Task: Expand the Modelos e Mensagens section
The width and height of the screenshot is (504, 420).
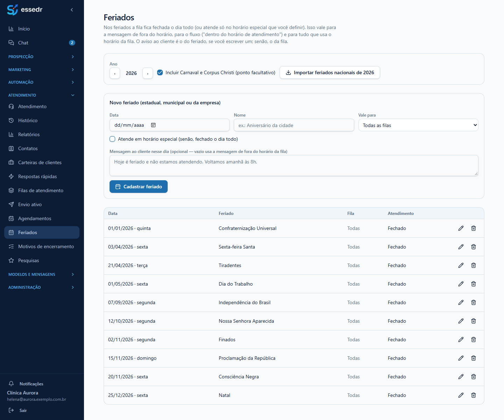Action: [42, 274]
